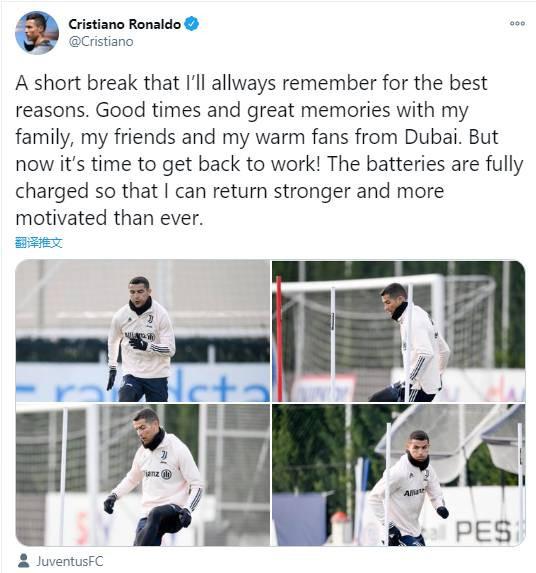
Task: Click the Juventus crest on bottom-left shirt
Action: (164, 456)
